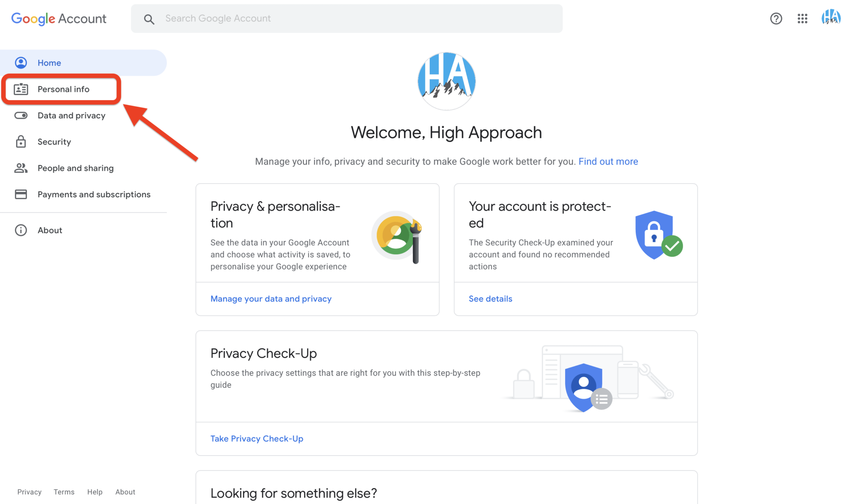Click the large HA profile picture
The image size is (851, 504).
[x=446, y=81]
